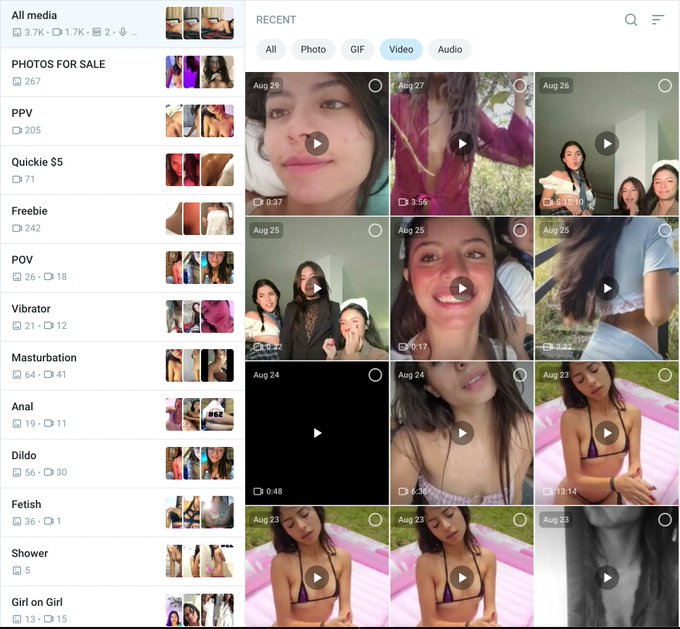Choose the Audio filter tab
680x629 pixels.
[x=450, y=49]
